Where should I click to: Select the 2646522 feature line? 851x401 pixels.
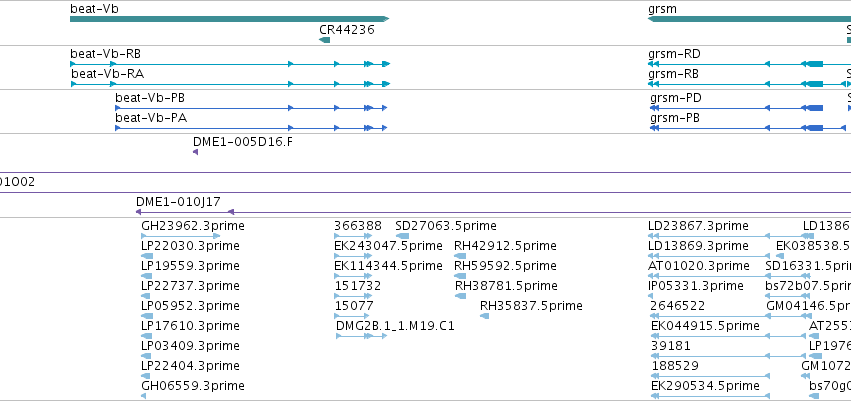click(729, 316)
